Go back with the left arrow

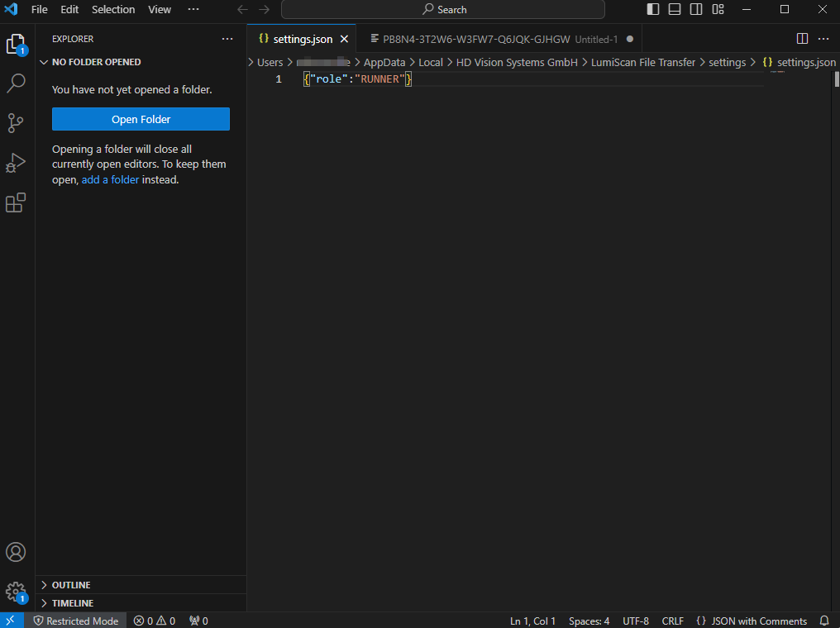(x=243, y=10)
